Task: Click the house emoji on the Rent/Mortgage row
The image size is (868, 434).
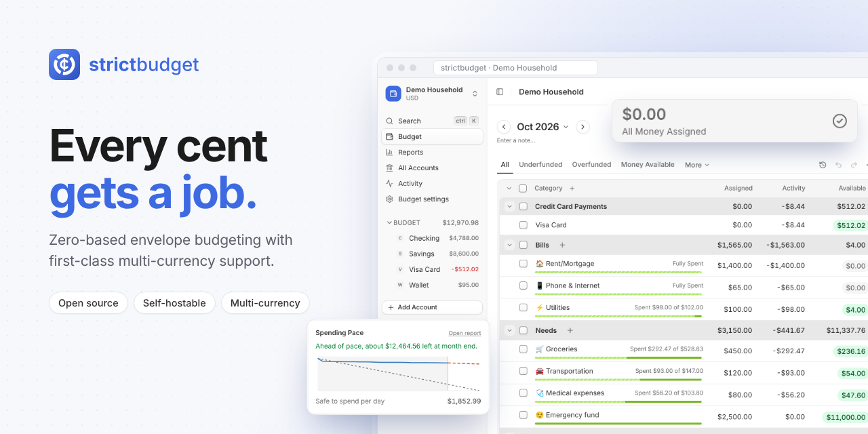Action: (x=540, y=264)
